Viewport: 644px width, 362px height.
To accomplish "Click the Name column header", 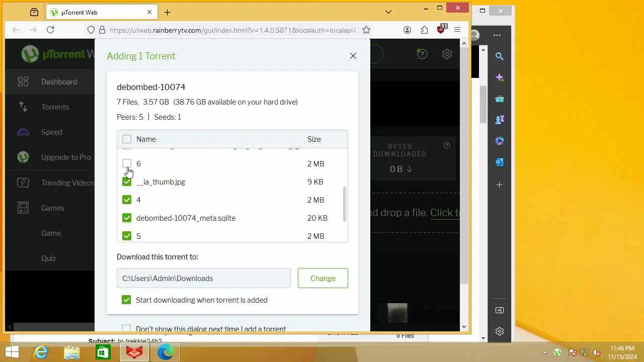I will pyautogui.click(x=146, y=139).
